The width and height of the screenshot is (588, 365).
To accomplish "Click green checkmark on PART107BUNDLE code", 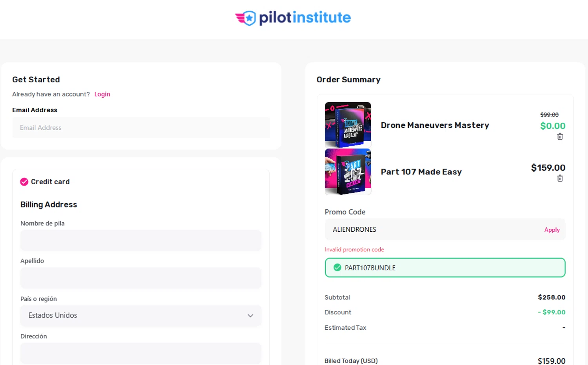I will pos(337,267).
